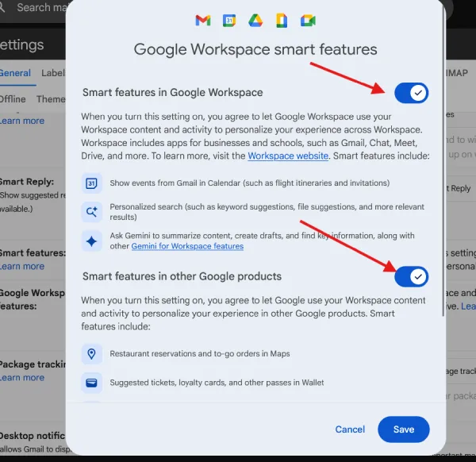Viewport: 476px width, 462px height.
Task: Click the Google Meet logo icon
Action: point(308,21)
